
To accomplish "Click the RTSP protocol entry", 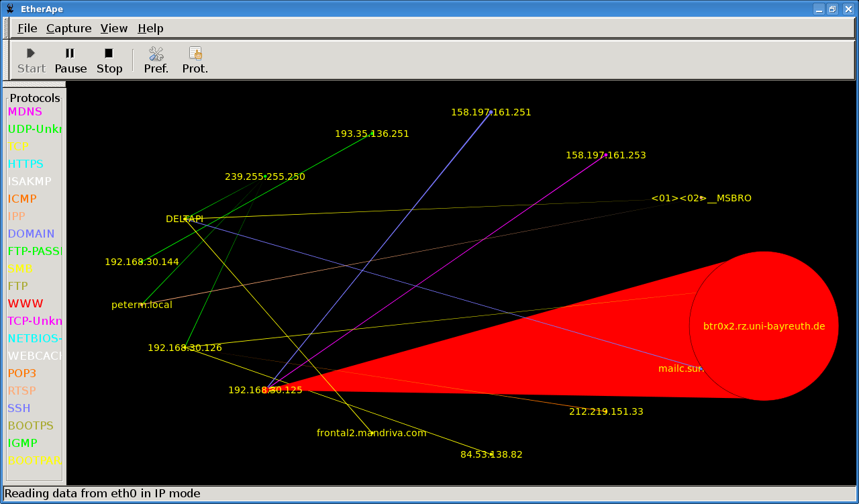I will (x=22, y=391).
